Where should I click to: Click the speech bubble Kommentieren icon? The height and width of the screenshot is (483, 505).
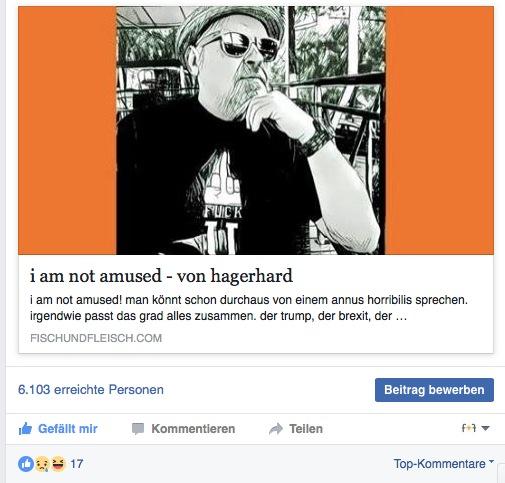(x=138, y=429)
